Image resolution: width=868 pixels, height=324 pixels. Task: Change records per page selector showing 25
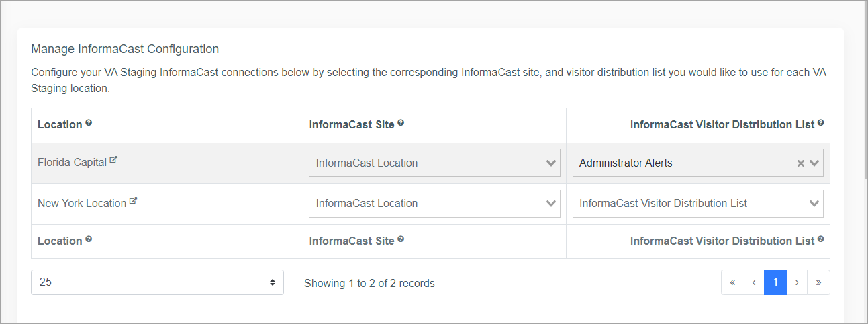157,282
